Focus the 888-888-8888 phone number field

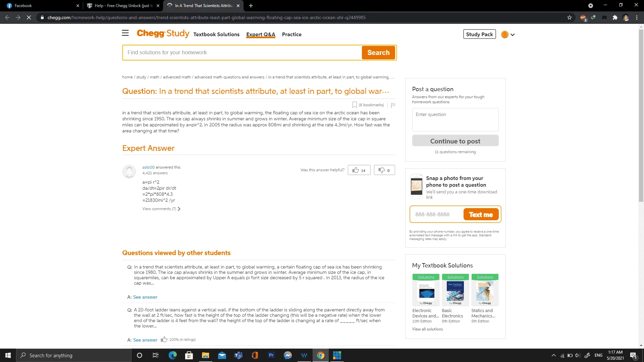[x=437, y=215]
